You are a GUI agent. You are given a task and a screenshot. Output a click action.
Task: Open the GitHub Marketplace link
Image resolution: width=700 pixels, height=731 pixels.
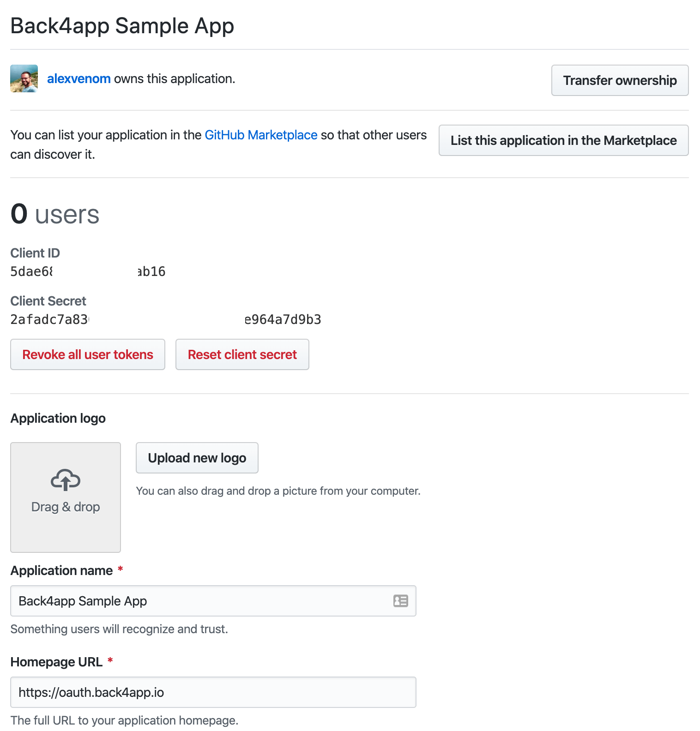pos(260,135)
